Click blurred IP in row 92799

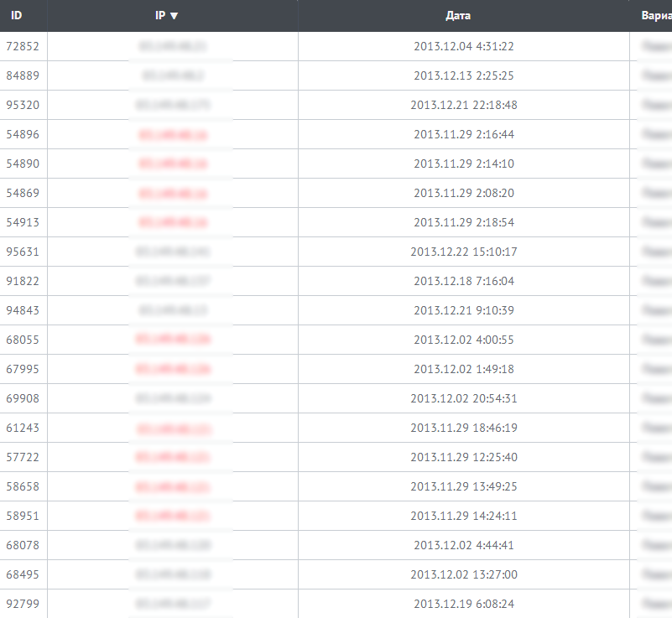coord(173,604)
